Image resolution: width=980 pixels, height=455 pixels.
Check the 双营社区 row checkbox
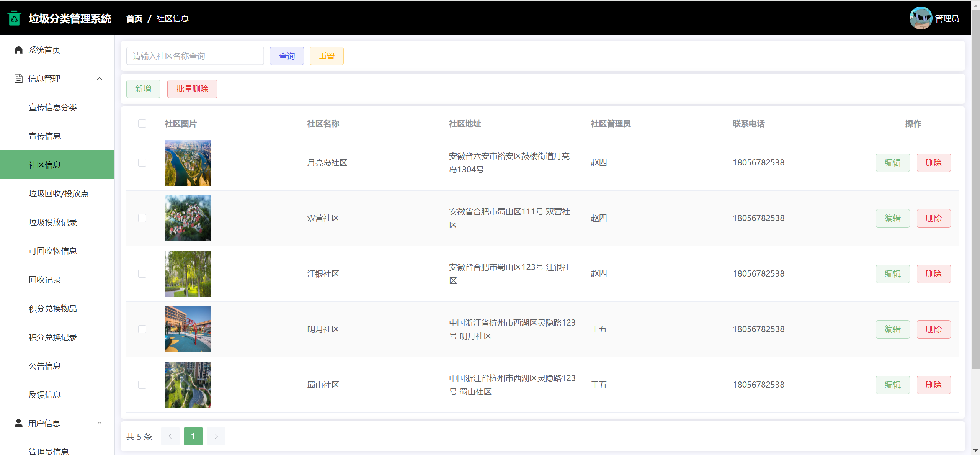[x=142, y=218]
